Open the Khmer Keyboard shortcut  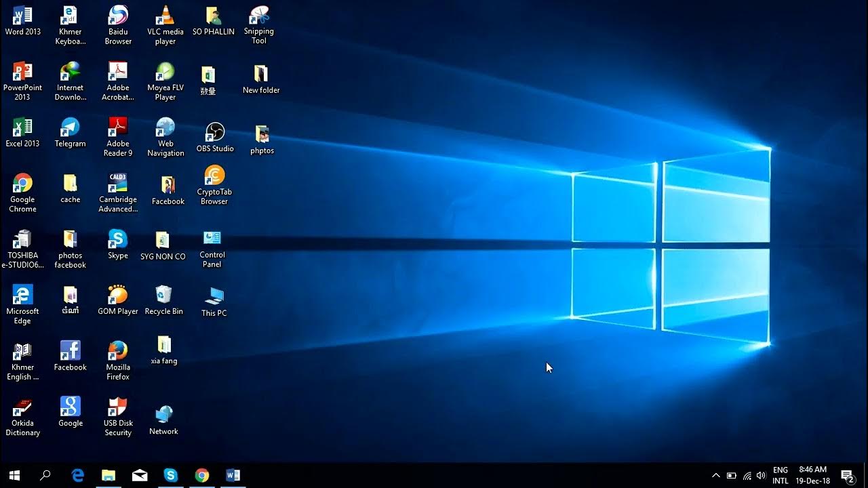[x=70, y=26]
